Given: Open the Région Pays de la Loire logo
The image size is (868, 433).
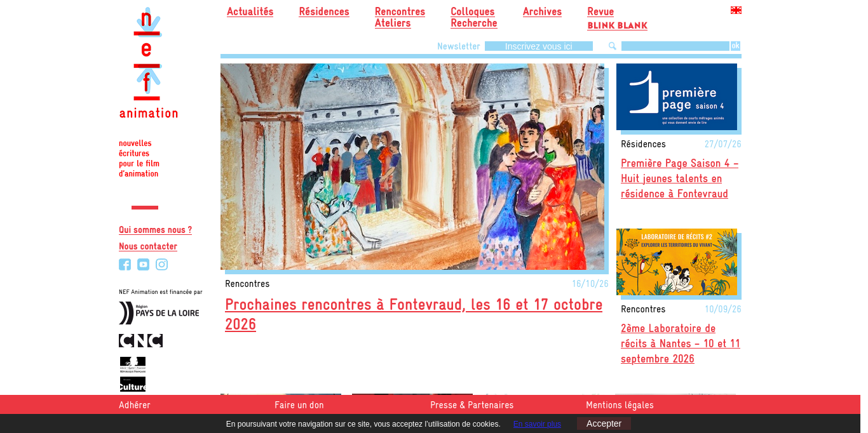Looking at the screenshot, I should tap(159, 313).
